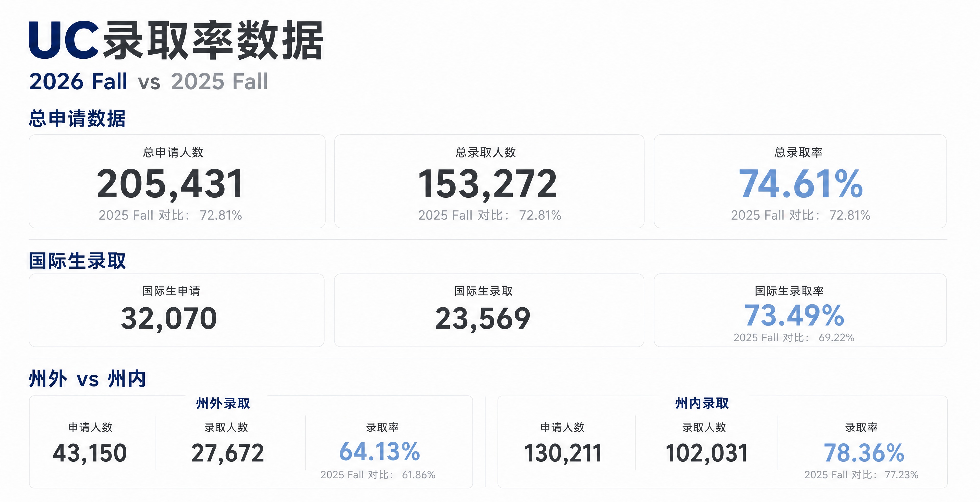Click the title UC录取率数据

coord(176,40)
